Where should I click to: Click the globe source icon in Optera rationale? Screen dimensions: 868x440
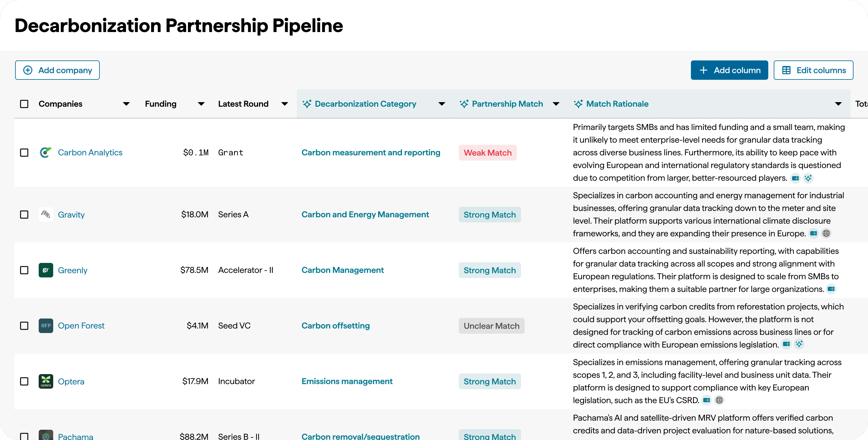[x=719, y=400]
